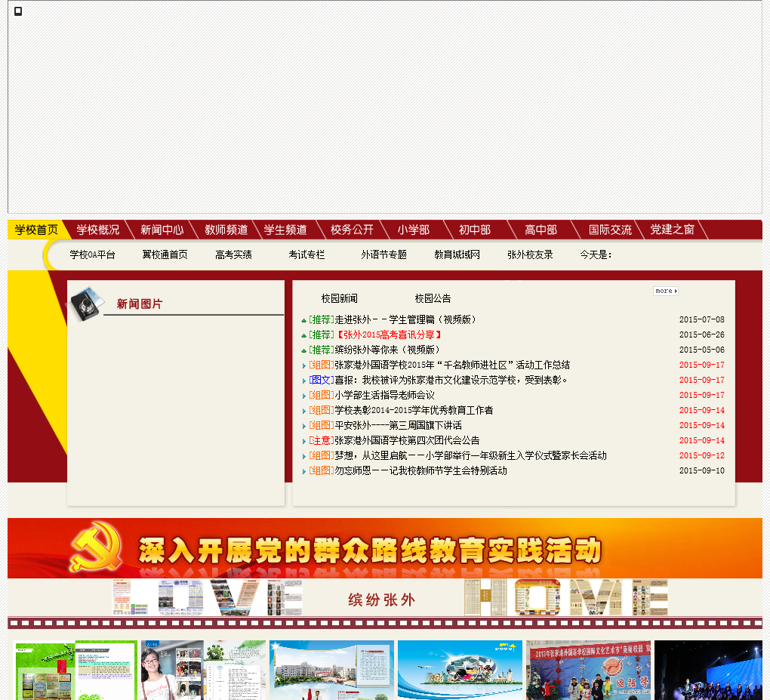Open the 张外校友录 link

click(x=531, y=254)
